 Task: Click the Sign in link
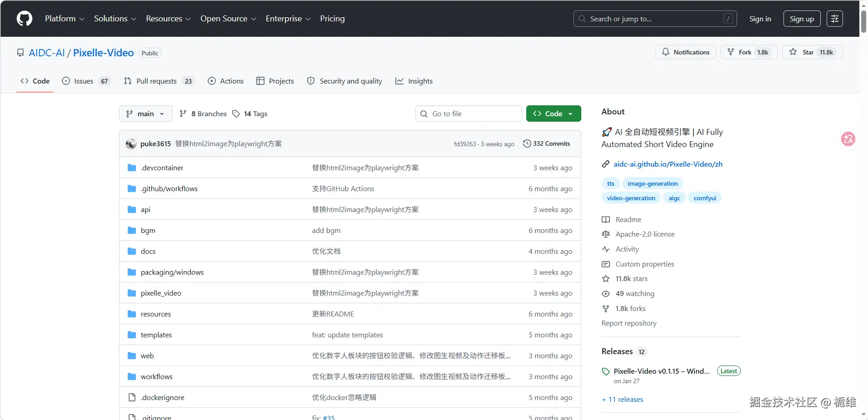pos(760,19)
